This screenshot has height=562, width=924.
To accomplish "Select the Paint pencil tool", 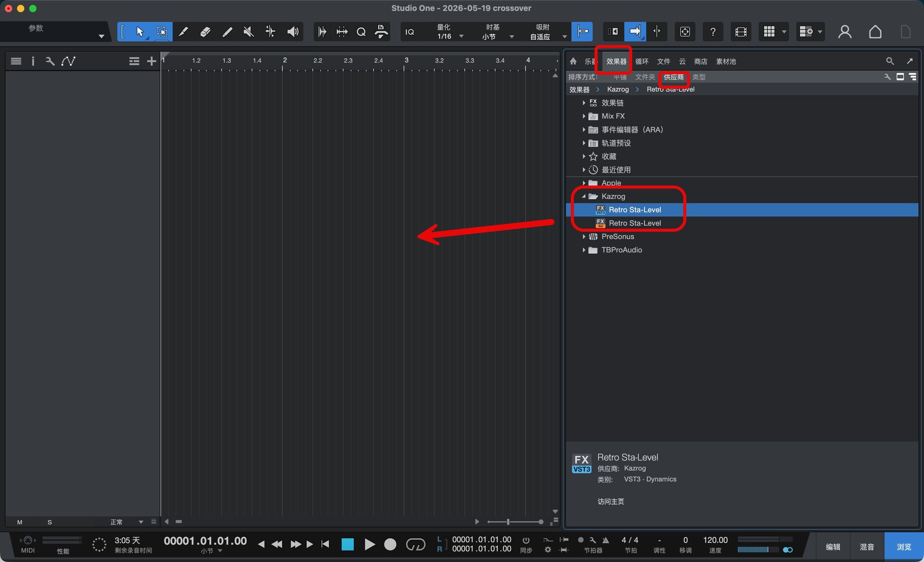I will click(227, 32).
